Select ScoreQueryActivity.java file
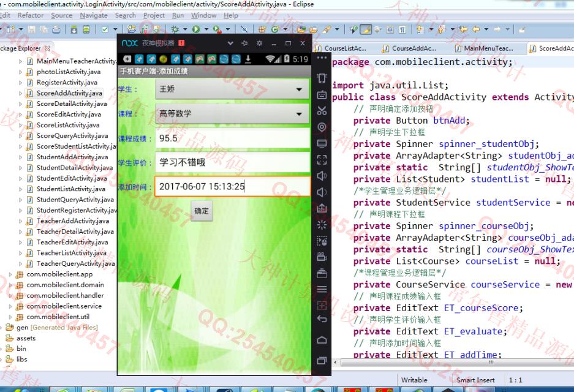This screenshot has height=392, width=574. pyautogui.click(x=72, y=136)
